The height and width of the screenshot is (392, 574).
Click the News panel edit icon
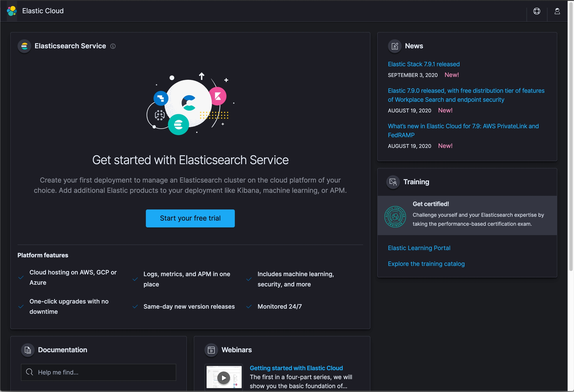(395, 46)
